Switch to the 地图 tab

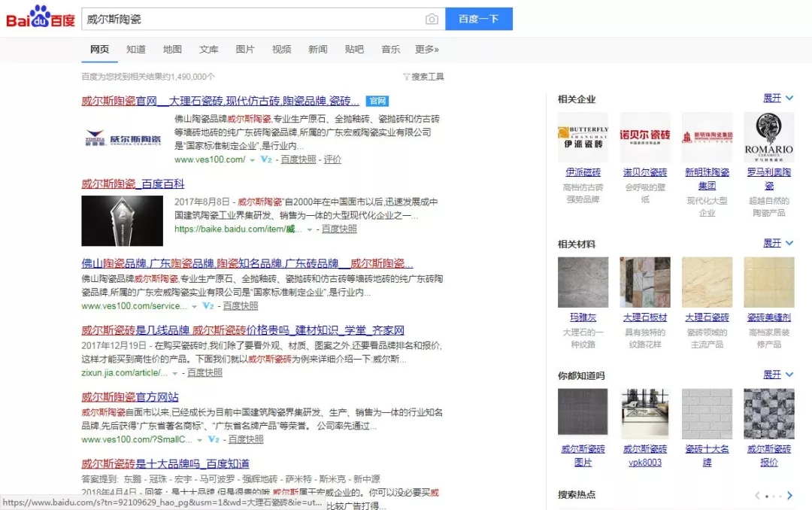coord(172,49)
